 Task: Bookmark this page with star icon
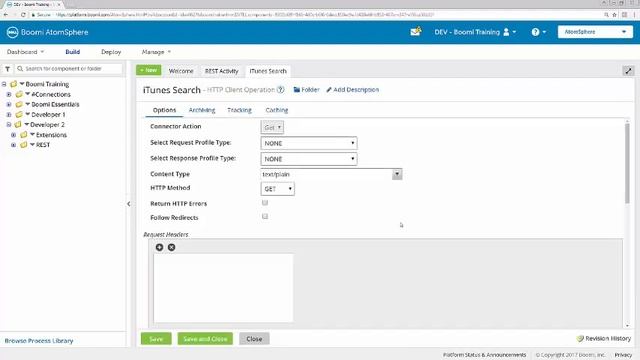pyautogui.click(x=614, y=15)
